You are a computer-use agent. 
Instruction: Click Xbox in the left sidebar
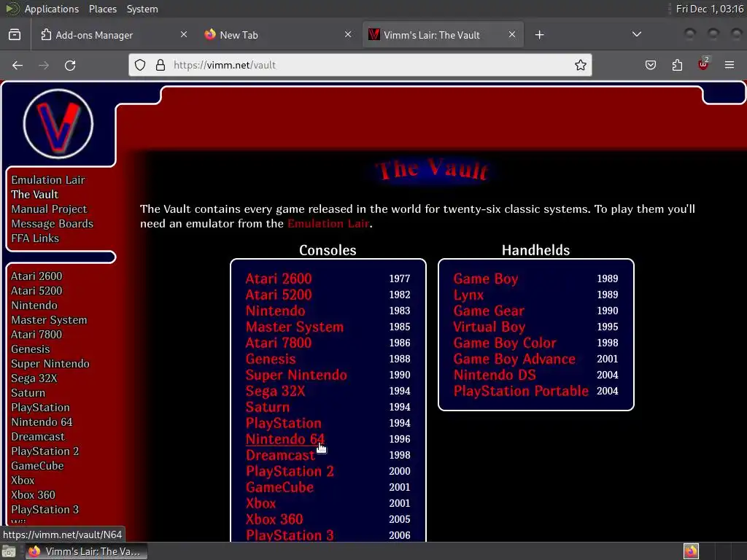click(23, 480)
